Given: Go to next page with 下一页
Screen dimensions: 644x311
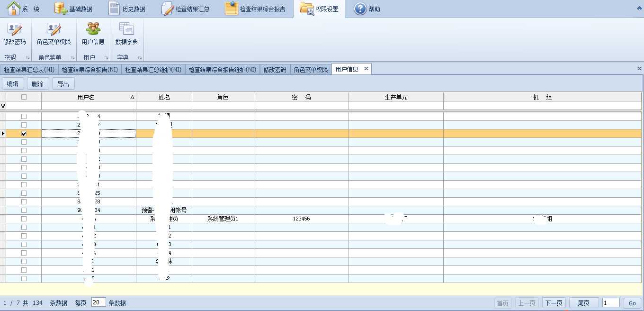Looking at the screenshot, I should (x=554, y=303).
